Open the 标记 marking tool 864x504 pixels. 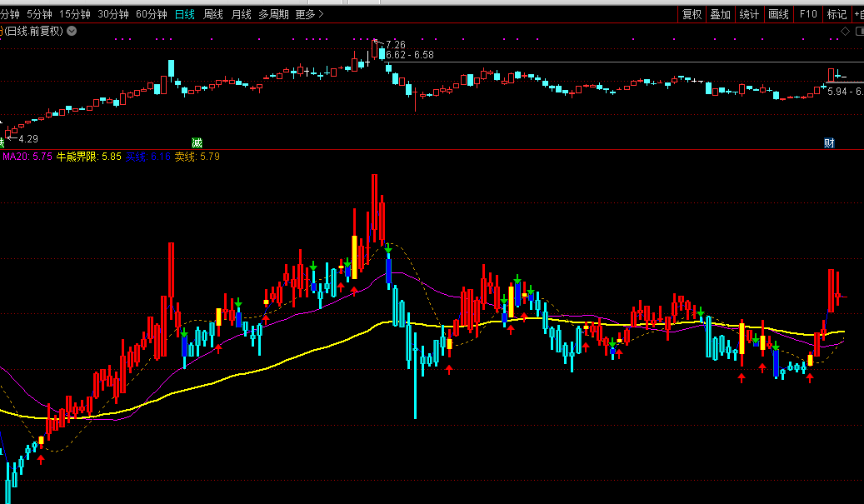point(836,14)
